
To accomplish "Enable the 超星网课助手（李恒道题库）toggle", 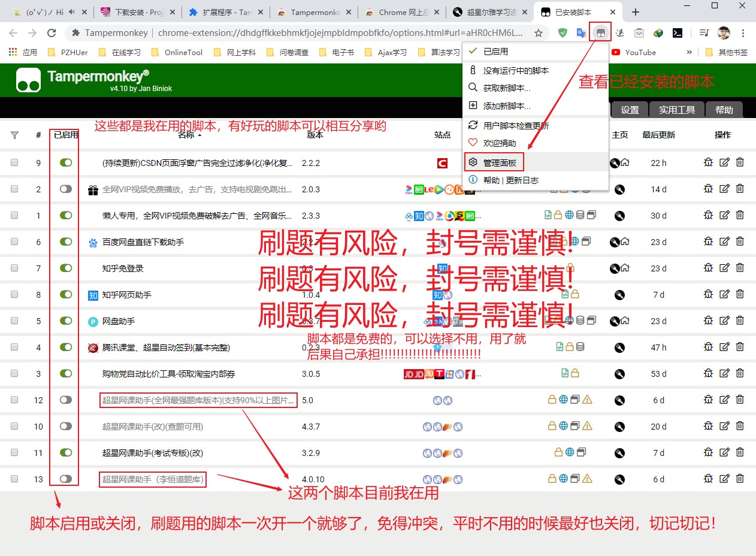I will [x=66, y=479].
